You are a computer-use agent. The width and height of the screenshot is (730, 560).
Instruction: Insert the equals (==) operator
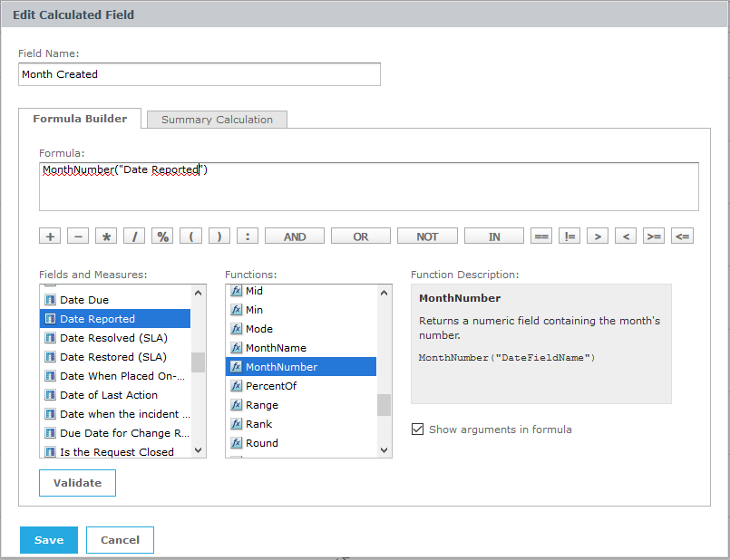pos(541,237)
